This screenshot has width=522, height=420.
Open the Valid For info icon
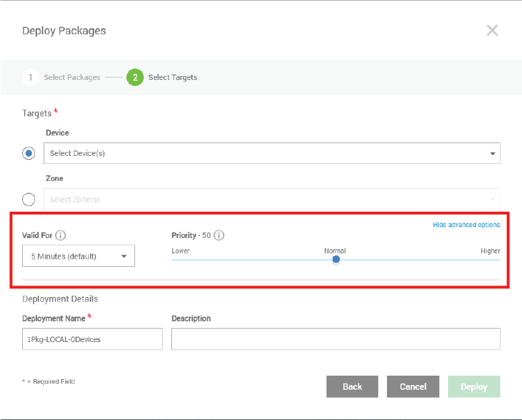tap(60, 235)
